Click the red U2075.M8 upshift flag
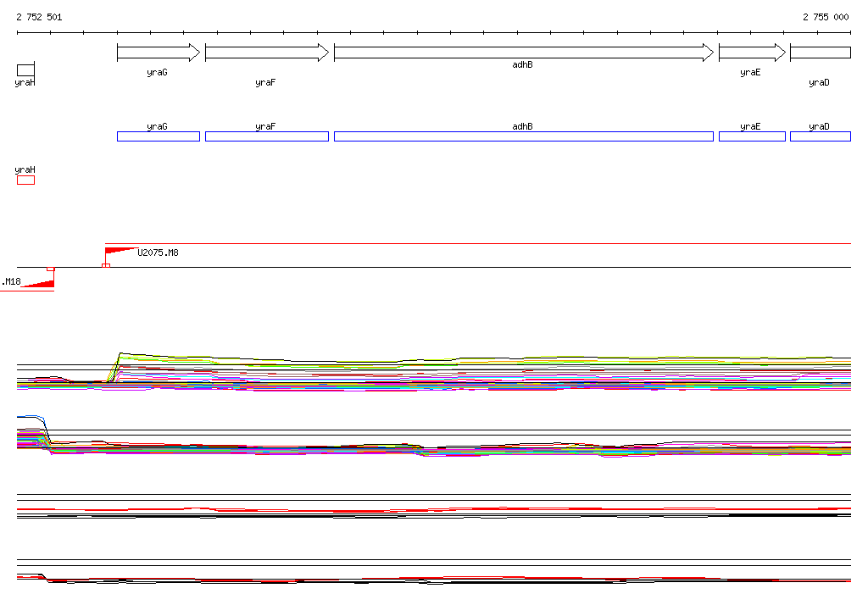This screenshot has width=868, height=605. [121, 251]
